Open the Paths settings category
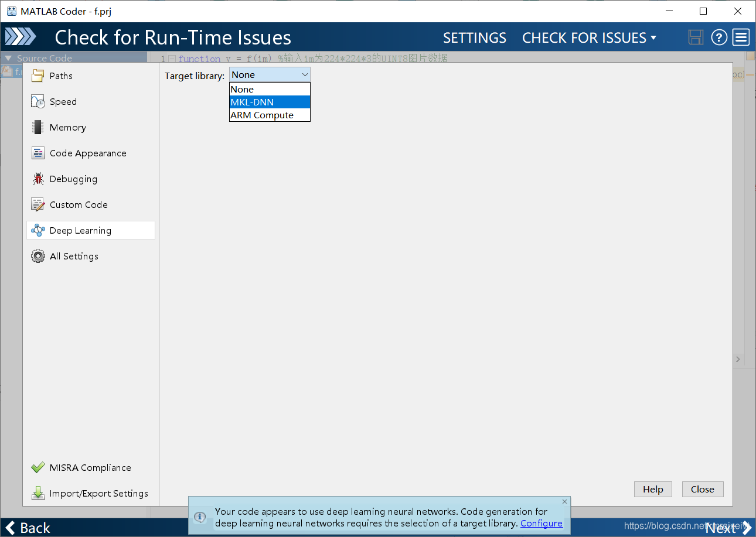Screen dimensions: 756x537 91,76
